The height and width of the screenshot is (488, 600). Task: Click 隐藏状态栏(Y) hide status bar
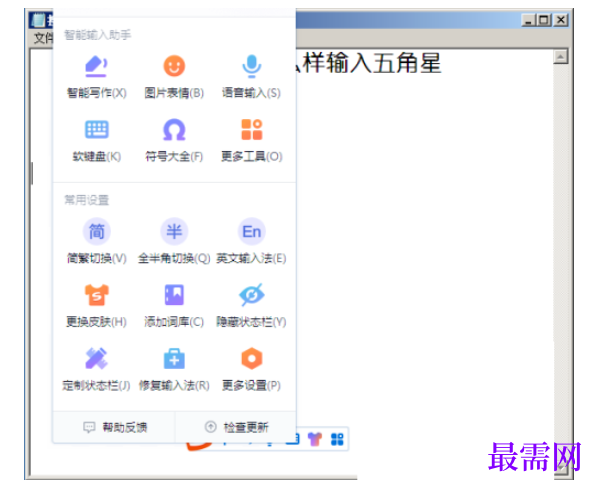pyautogui.click(x=251, y=305)
